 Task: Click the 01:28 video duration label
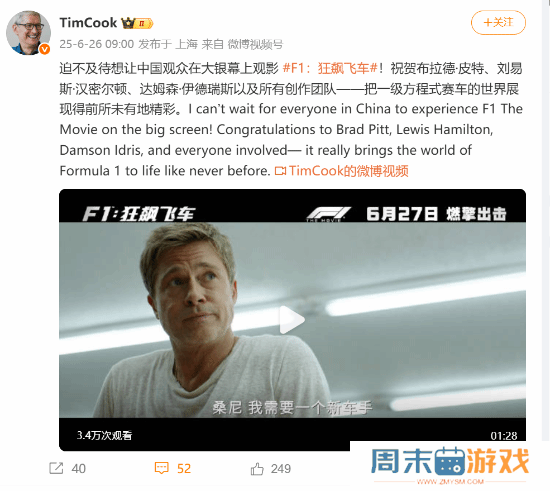click(504, 436)
